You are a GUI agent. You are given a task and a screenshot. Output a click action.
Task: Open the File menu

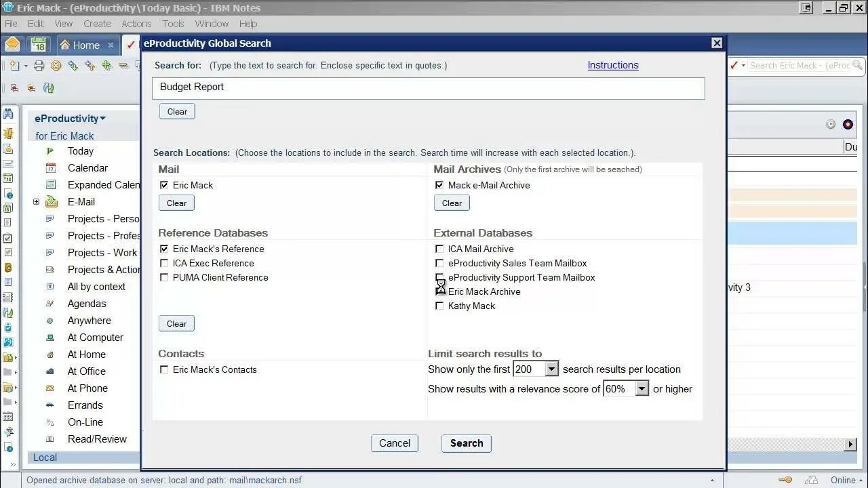(x=11, y=24)
